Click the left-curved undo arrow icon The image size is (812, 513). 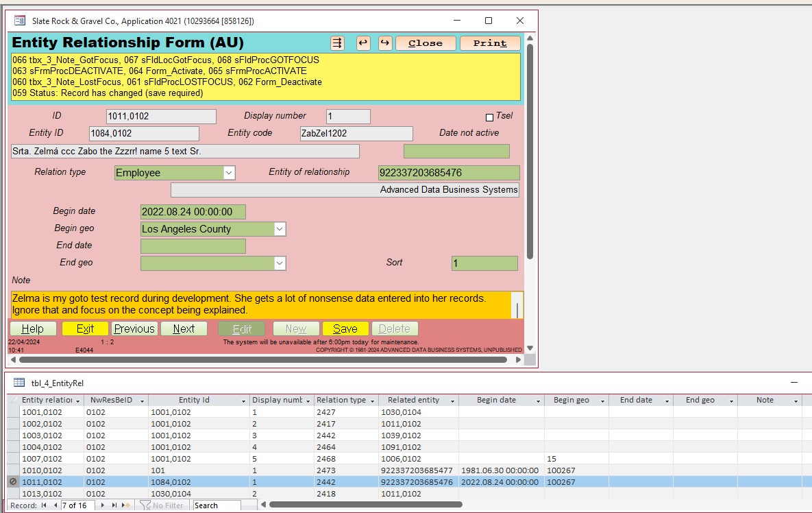click(x=363, y=43)
